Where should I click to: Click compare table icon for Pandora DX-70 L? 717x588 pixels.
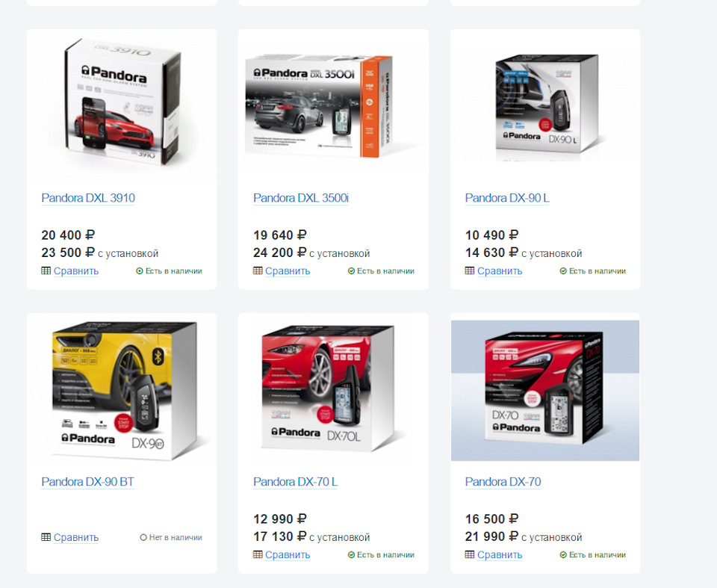tap(258, 554)
